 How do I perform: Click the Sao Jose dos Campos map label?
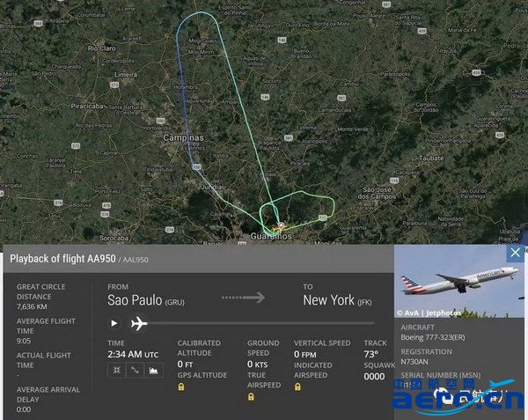(x=377, y=193)
